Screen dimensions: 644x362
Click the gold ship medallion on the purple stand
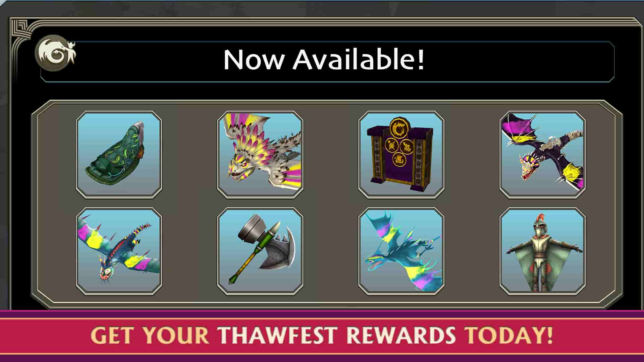pyautogui.click(x=399, y=159)
